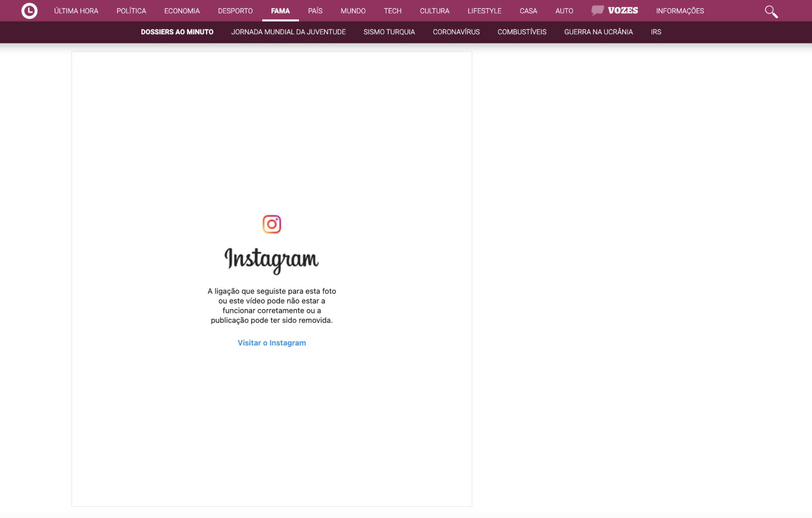Viewport: 812px width, 518px height.
Task: Click the ÚLTIMA HORA menu item
Action: tap(76, 11)
